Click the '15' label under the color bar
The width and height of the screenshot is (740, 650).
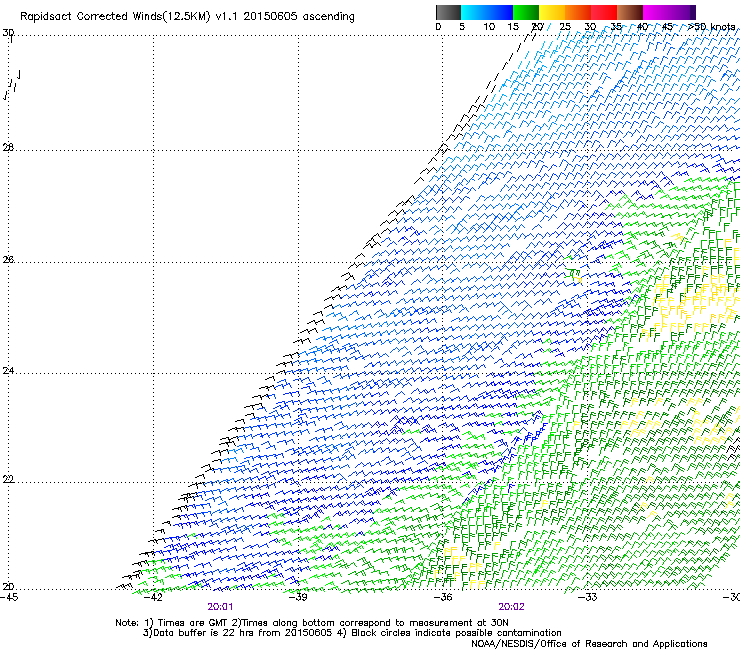[513, 27]
